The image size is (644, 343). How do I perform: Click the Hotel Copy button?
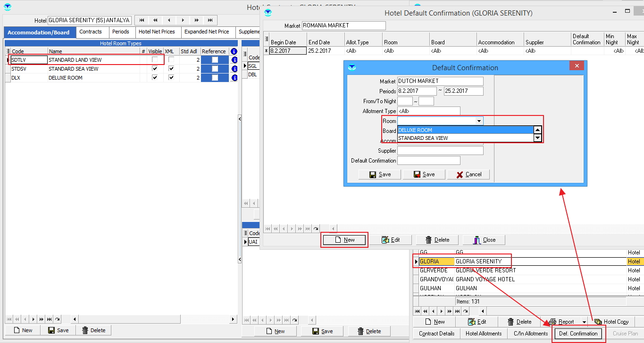point(611,322)
